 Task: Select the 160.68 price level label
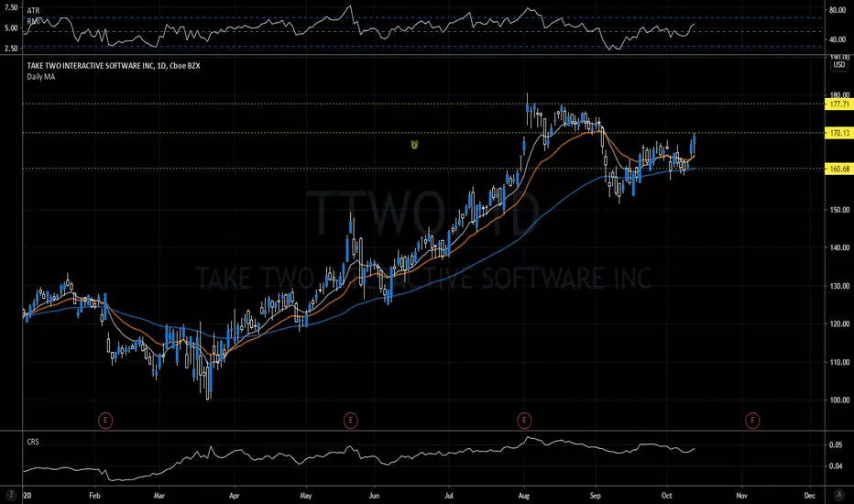point(839,169)
